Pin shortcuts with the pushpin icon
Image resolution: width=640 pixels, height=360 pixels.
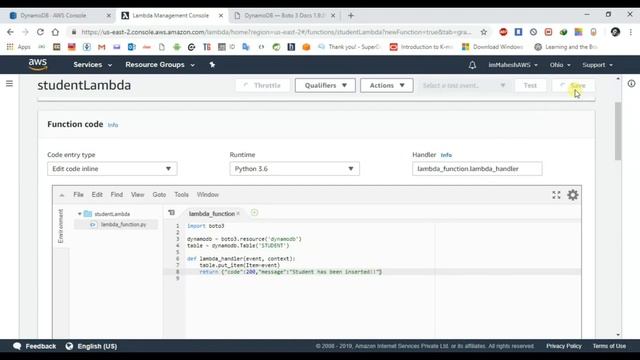[x=212, y=64]
